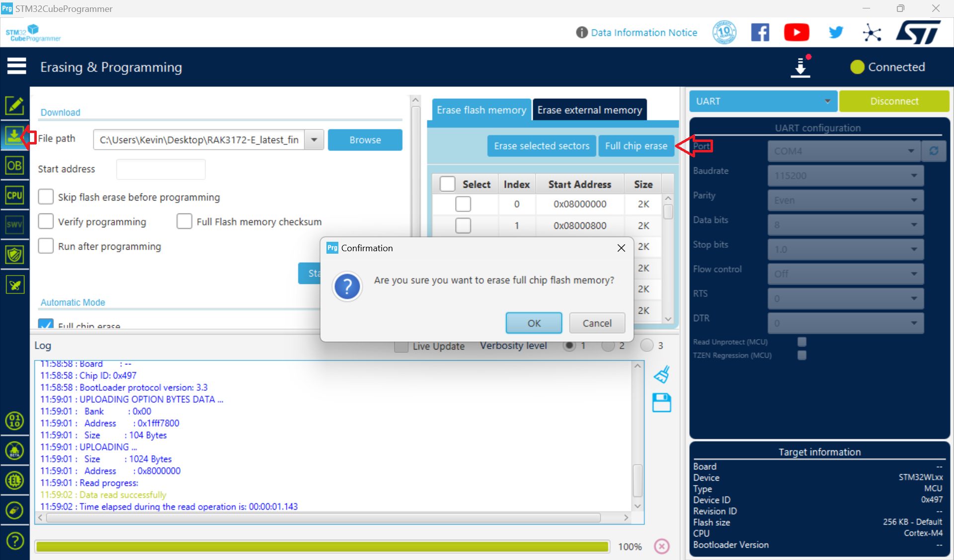This screenshot has width=954, height=560.
Task: Click Erase selected sectors button
Action: tap(542, 146)
